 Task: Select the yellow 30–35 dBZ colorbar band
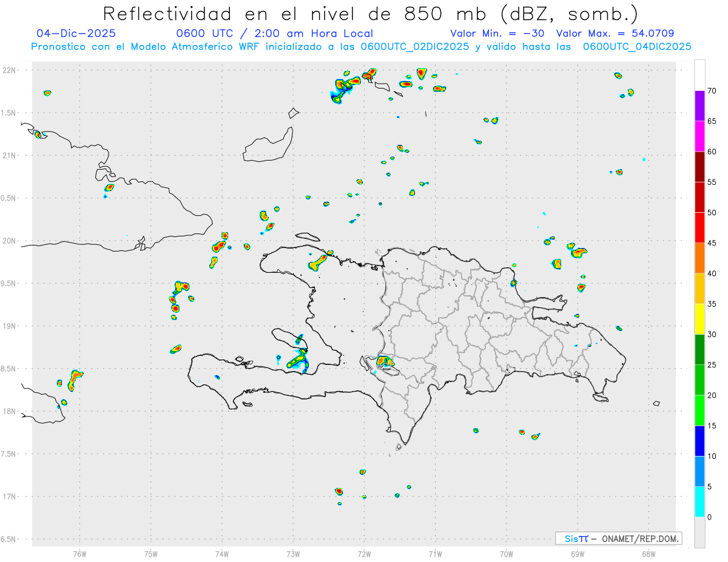pos(699,319)
